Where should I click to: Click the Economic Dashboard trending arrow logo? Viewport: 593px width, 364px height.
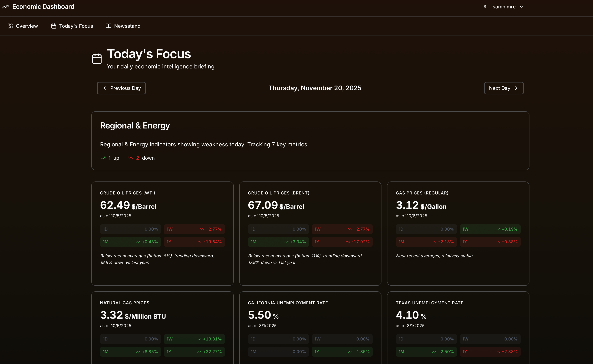pos(6,6)
